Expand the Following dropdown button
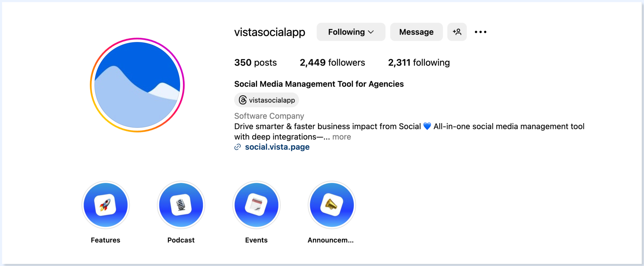The image size is (644, 266). [351, 32]
